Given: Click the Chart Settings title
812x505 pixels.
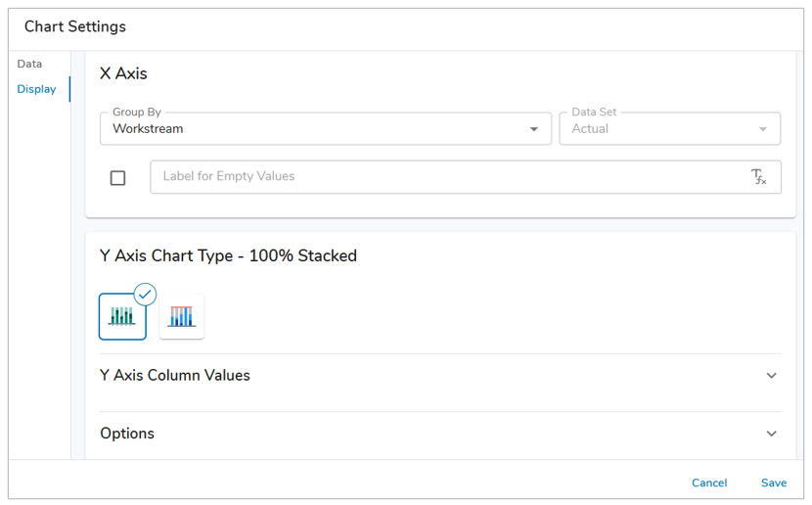Looking at the screenshot, I should click(x=75, y=27).
